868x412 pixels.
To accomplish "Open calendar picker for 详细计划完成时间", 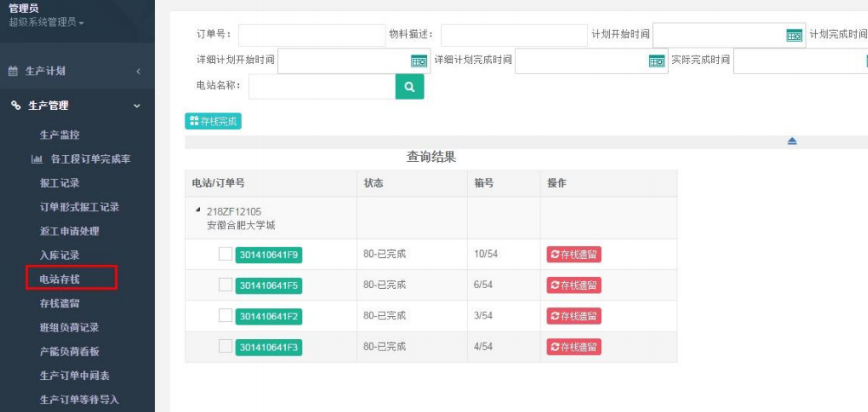I will (x=656, y=61).
